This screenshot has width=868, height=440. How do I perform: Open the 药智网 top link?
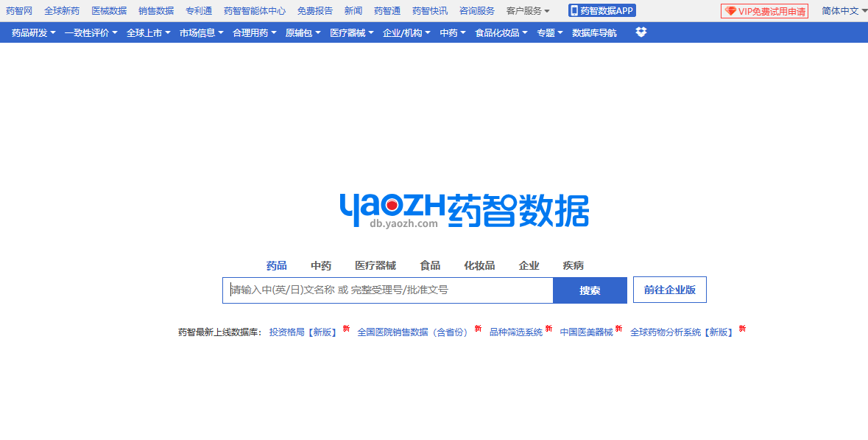pos(19,11)
